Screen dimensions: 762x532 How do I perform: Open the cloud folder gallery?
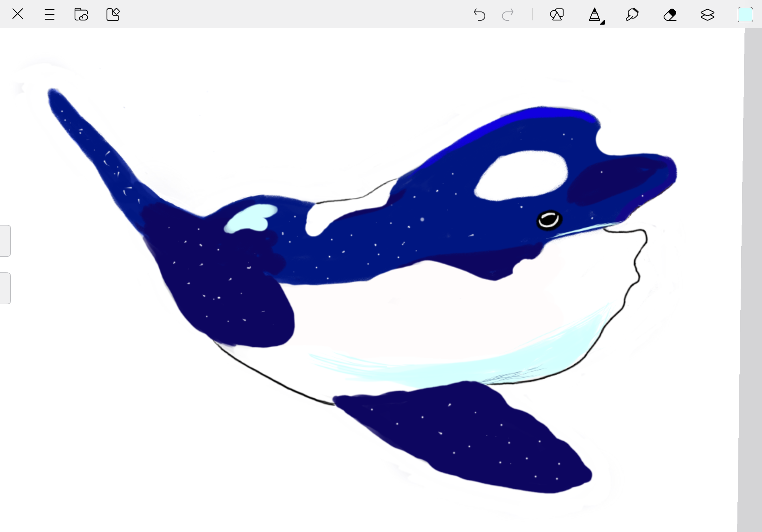81,15
